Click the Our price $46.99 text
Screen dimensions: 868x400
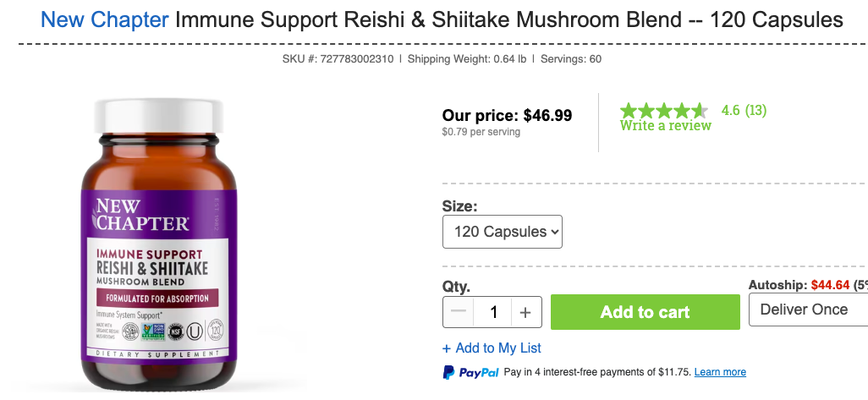click(507, 115)
